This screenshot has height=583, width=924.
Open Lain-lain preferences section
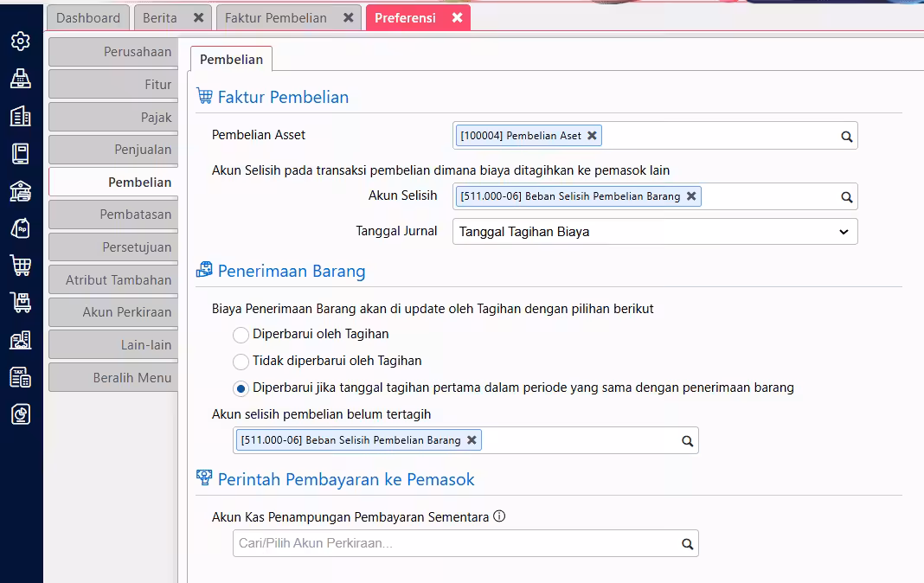point(113,344)
